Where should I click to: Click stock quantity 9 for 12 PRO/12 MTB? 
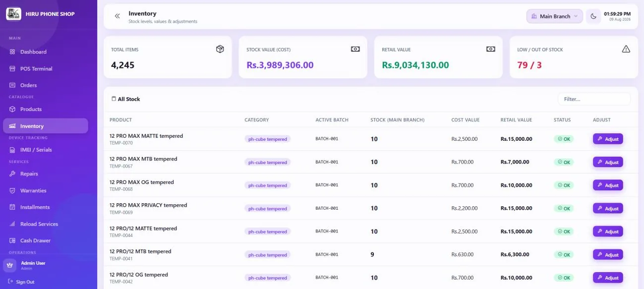pyautogui.click(x=372, y=254)
